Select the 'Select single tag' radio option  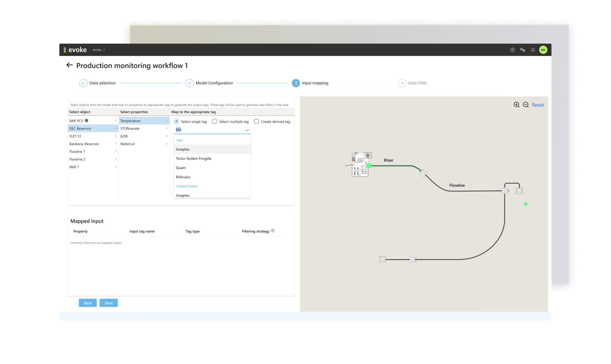pyautogui.click(x=177, y=121)
